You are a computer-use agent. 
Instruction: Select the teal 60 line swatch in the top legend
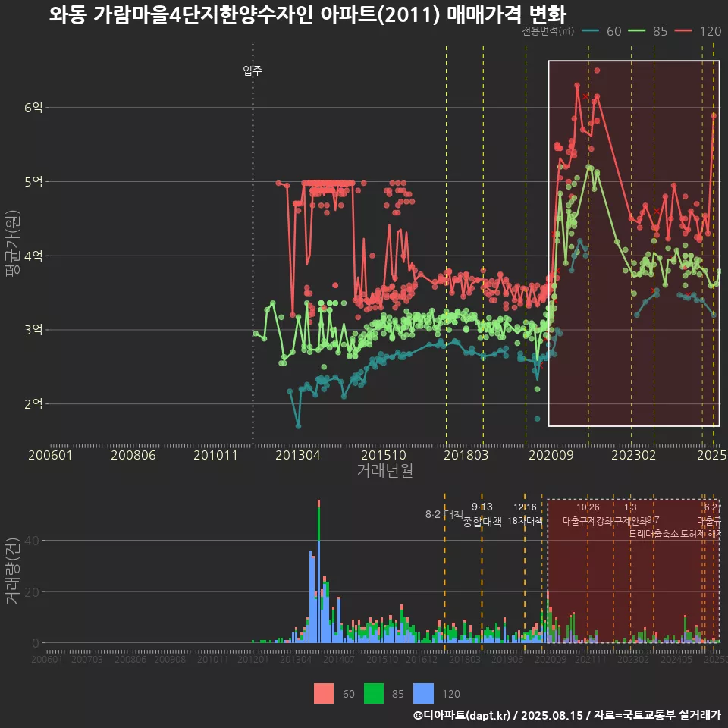590,31
